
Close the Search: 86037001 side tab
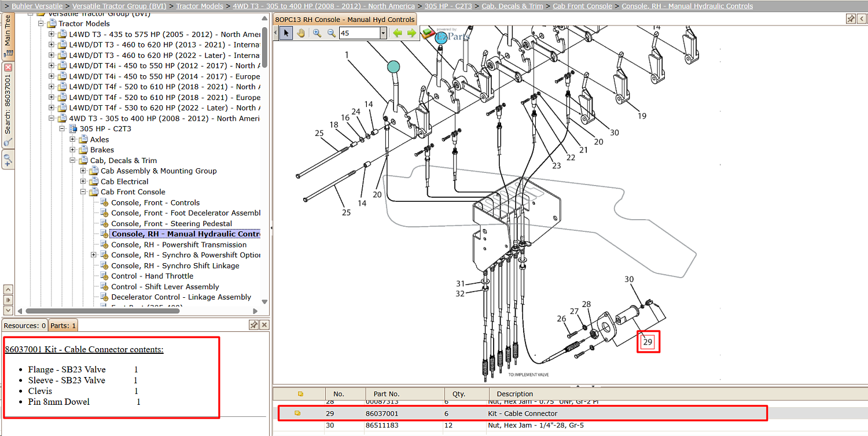pyautogui.click(x=8, y=67)
